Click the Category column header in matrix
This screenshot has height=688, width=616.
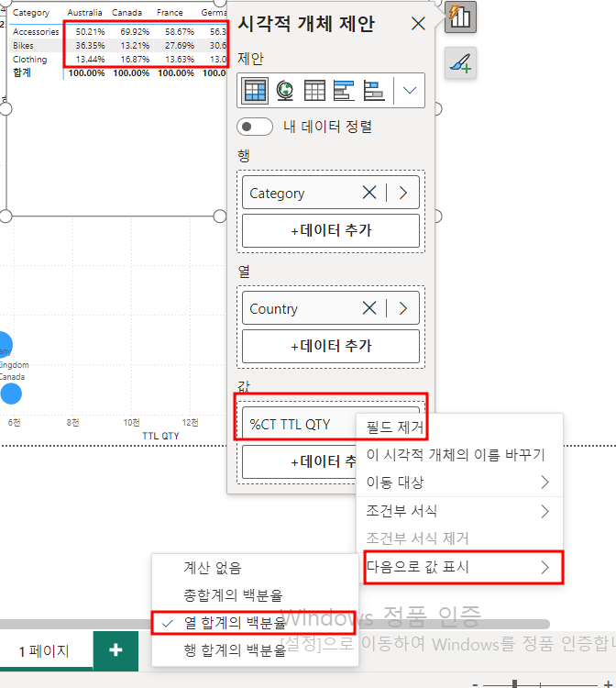coord(31,13)
